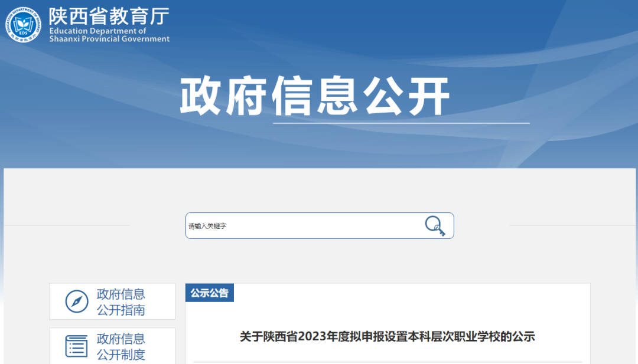Focus the 请输入关键字 search box

coord(320,225)
